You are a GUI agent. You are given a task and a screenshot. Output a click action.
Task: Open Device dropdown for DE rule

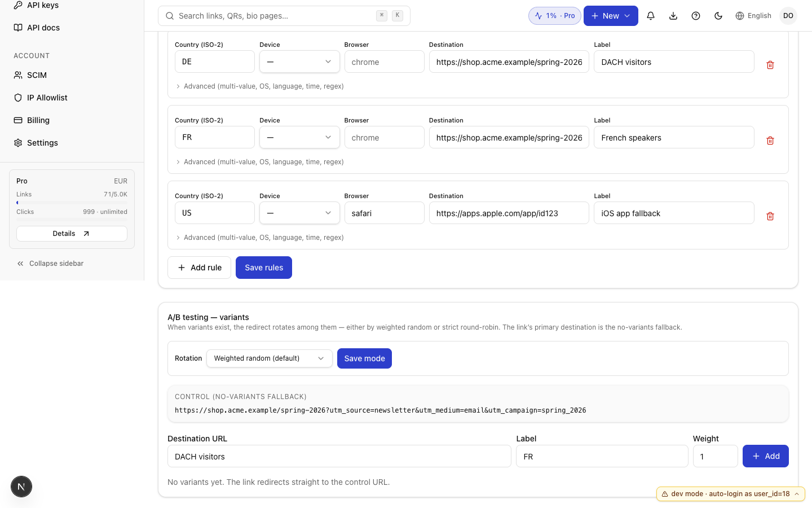(x=299, y=62)
